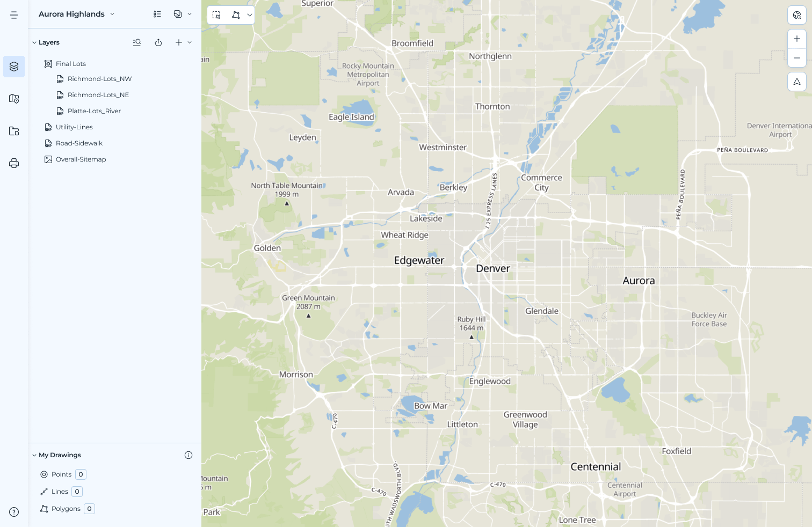Zoom out with the minus button
Screen dimensions: 812x527
coord(797,58)
